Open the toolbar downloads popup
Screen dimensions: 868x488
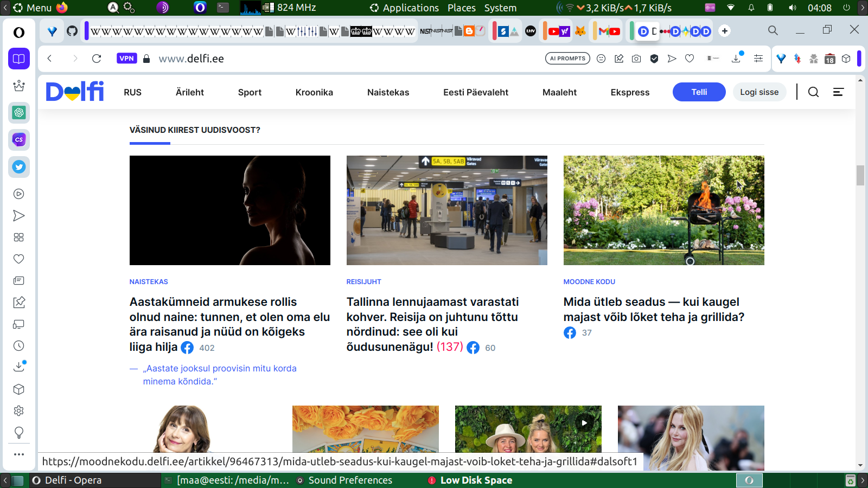[x=736, y=59]
